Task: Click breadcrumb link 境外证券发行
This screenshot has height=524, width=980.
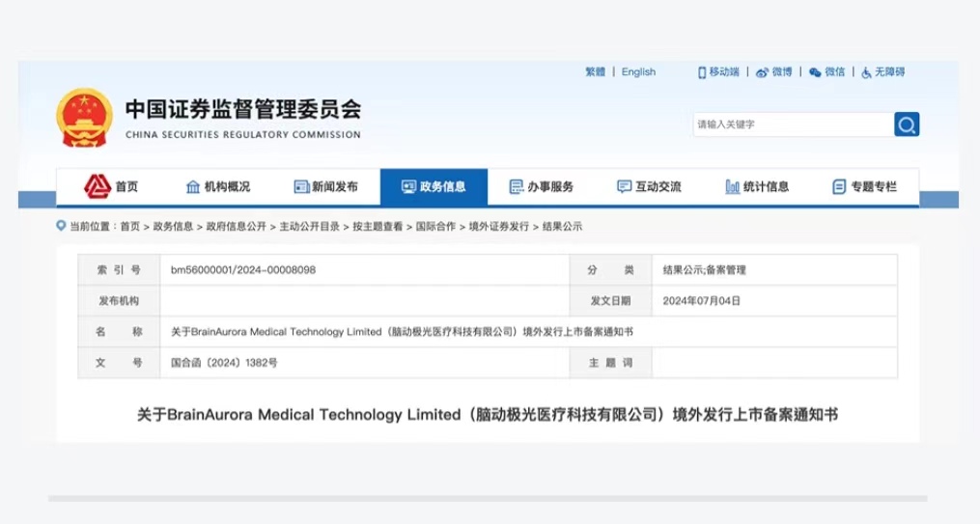Action: pos(499,226)
